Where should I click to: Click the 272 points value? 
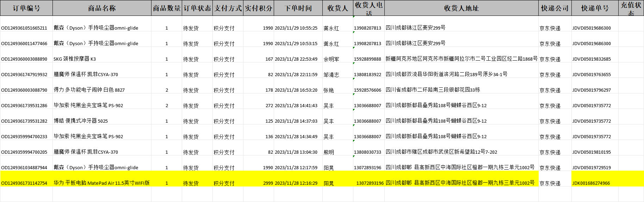pos(269,106)
